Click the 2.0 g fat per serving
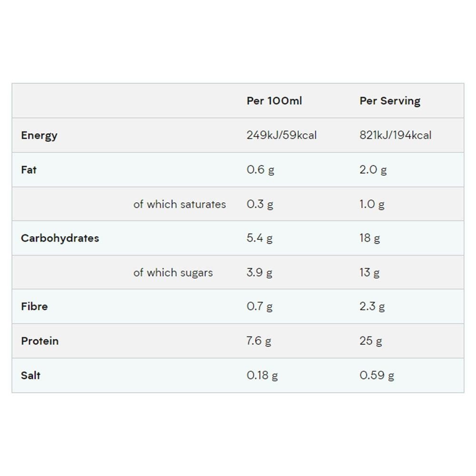The height and width of the screenshot is (476, 476). point(373,170)
